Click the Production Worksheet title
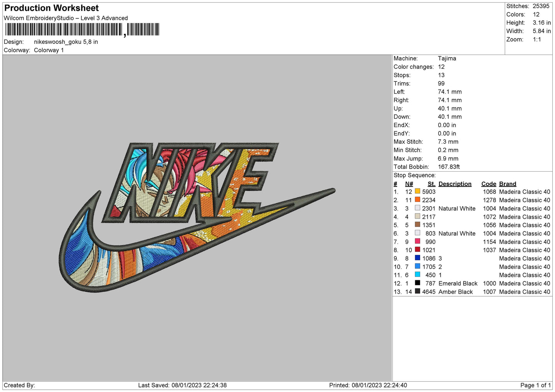 point(51,8)
